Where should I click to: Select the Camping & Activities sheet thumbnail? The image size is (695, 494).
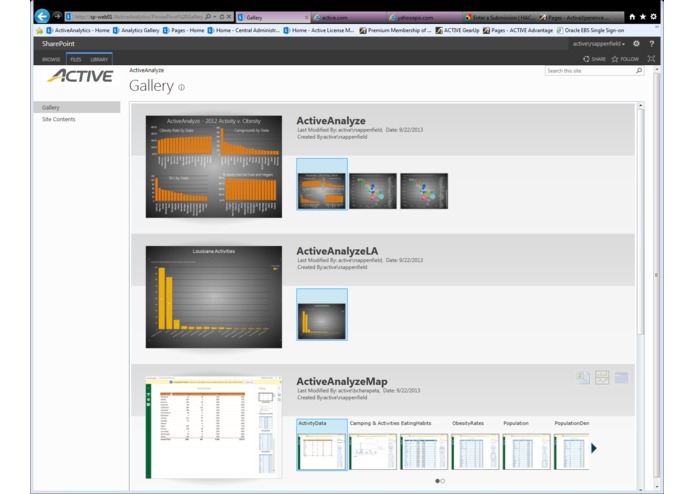click(x=373, y=451)
